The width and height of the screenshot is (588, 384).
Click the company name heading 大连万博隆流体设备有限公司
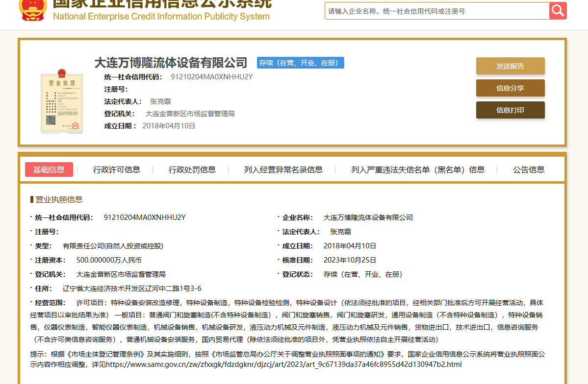[171, 63]
